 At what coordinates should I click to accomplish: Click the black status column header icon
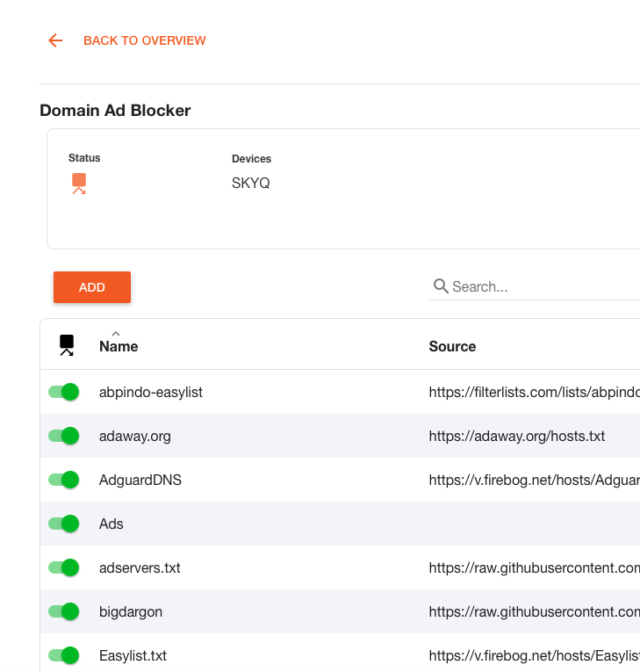coord(67,345)
